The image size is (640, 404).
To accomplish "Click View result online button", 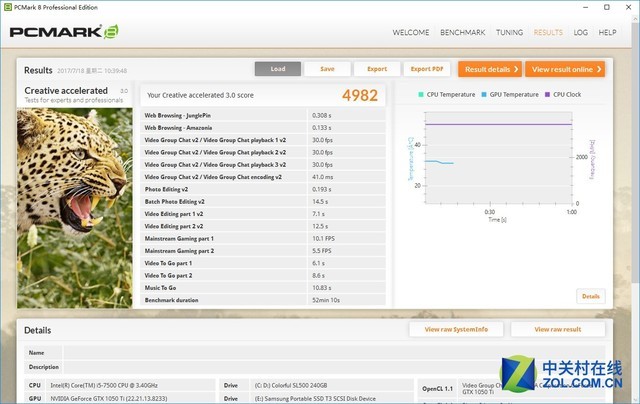I will 565,69.
